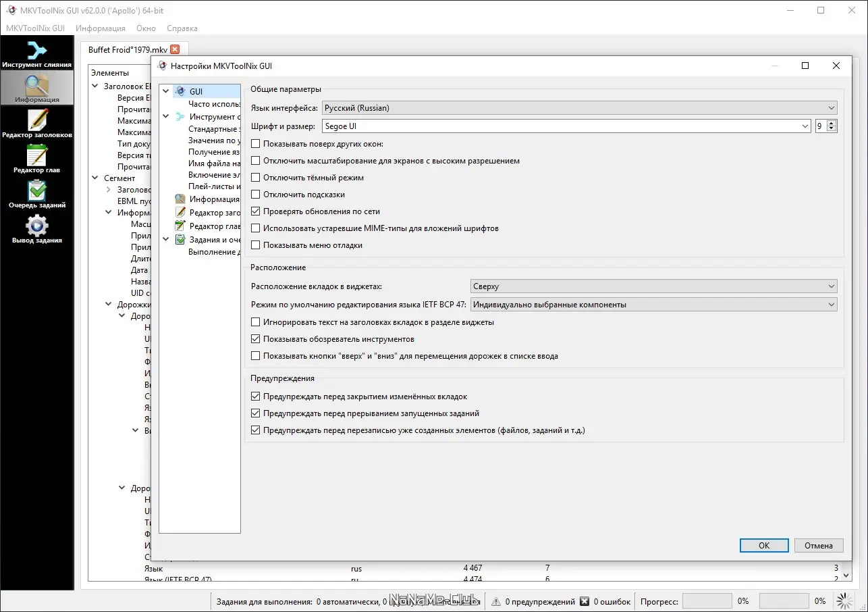Screen dimensions: 868x612
Task: Select 'Плей-листы' item in settings tree
Action: point(214,186)
